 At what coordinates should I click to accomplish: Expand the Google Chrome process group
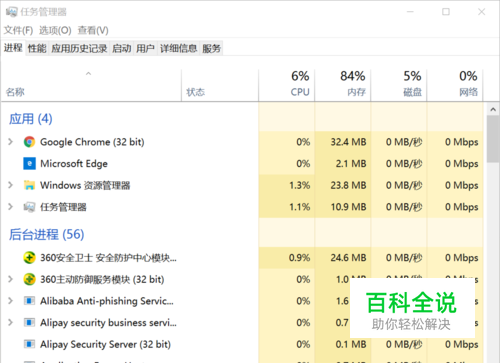point(11,142)
